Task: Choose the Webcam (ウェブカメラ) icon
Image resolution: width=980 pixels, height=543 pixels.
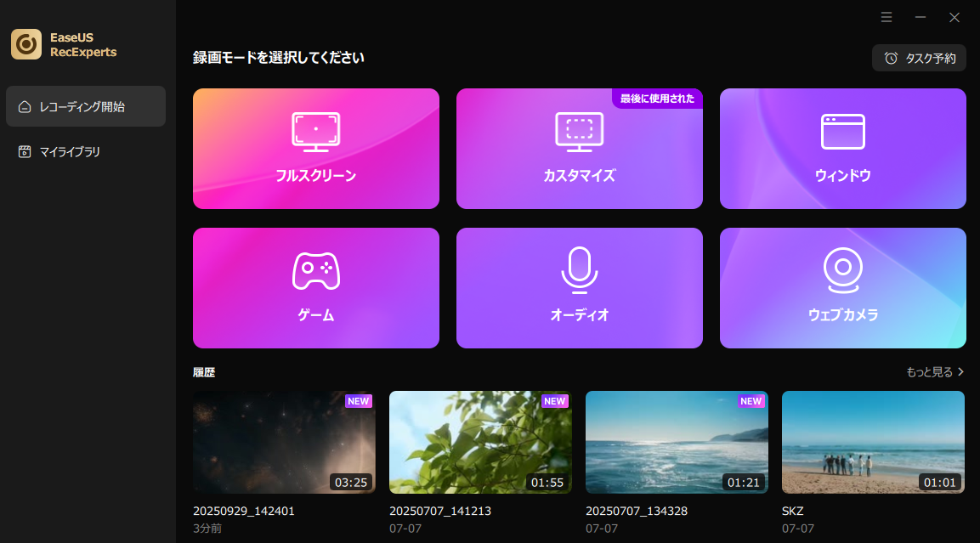Action: [x=842, y=270]
